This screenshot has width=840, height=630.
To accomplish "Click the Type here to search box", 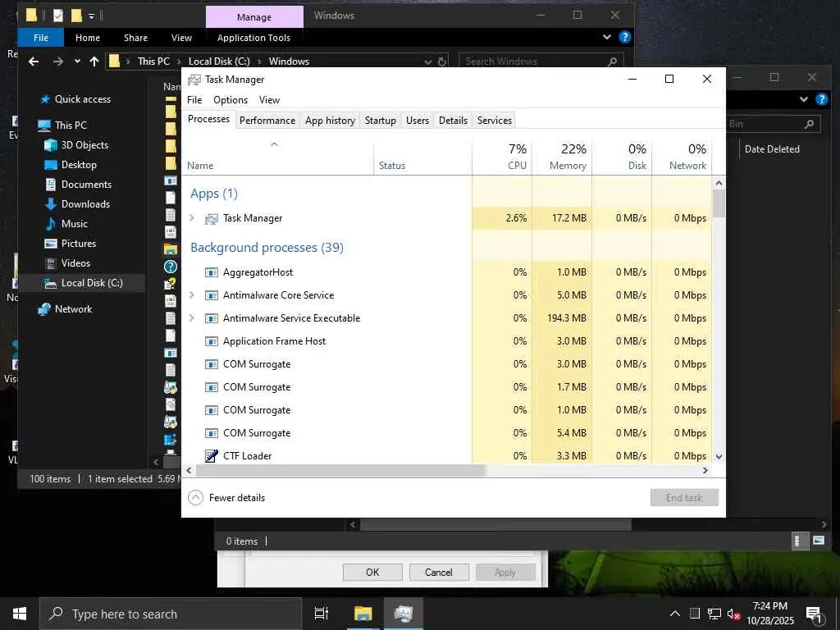I will pyautogui.click(x=171, y=614).
